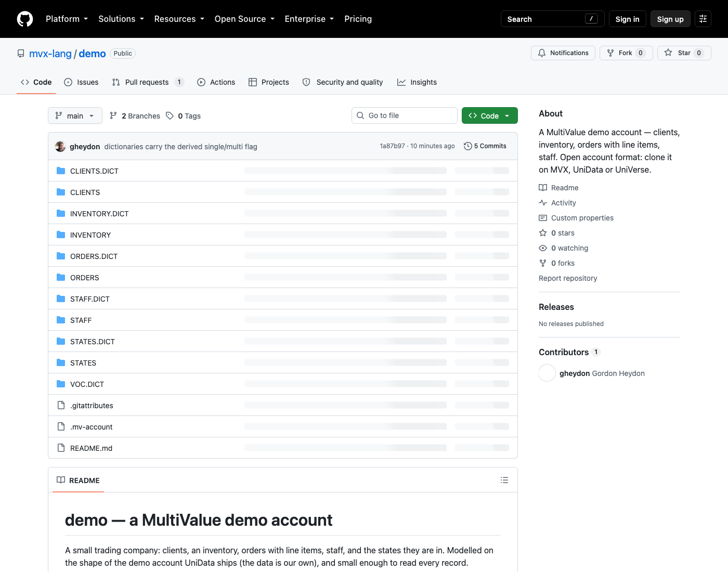The height and width of the screenshot is (572, 728).
Task: Open the STATES.DICT folder
Action: point(93,342)
